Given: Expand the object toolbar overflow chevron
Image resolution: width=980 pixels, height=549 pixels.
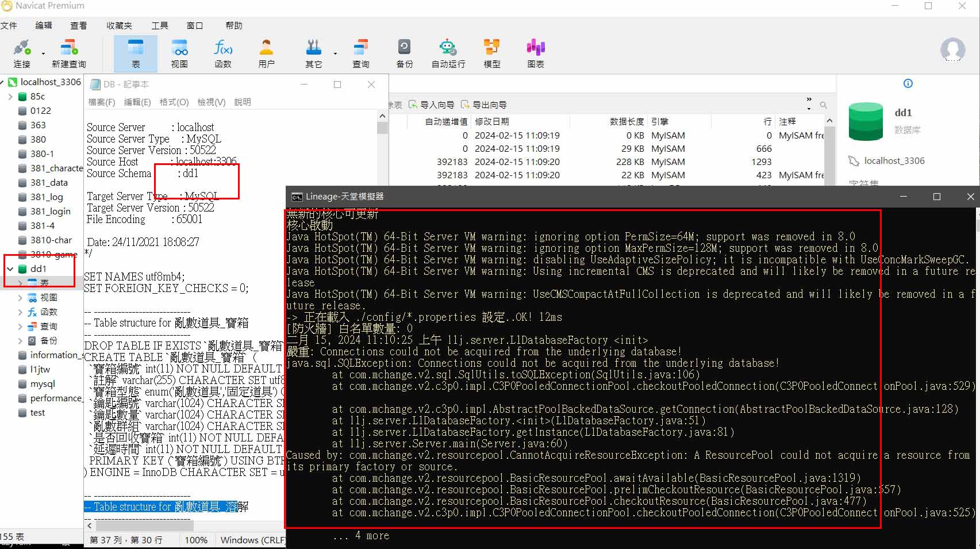Looking at the screenshot, I should tap(809, 103).
